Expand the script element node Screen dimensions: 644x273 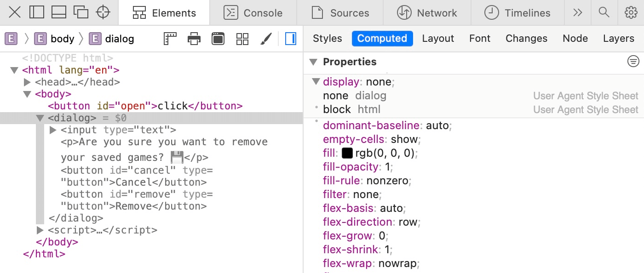point(40,230)
